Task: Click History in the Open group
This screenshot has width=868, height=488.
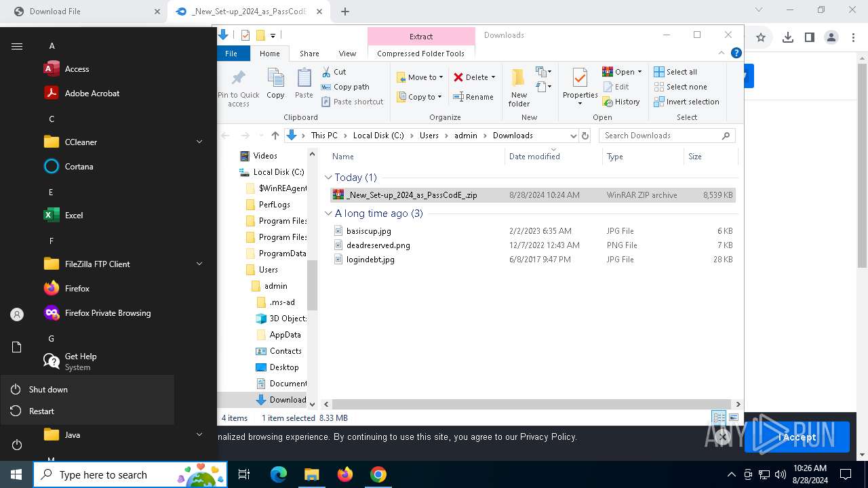Action: click(x=620, y=102)
